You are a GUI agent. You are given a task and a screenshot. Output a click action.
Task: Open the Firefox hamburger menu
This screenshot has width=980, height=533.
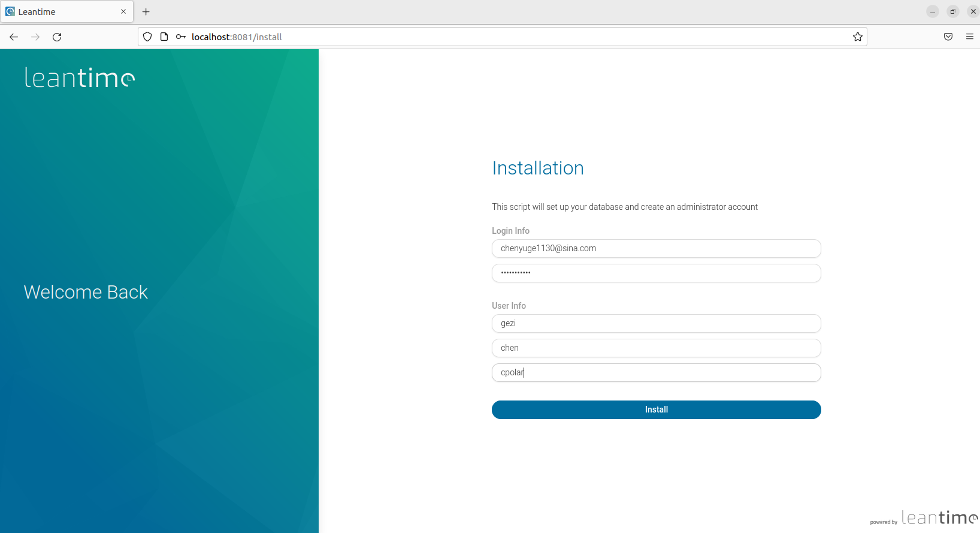(970, 37)
